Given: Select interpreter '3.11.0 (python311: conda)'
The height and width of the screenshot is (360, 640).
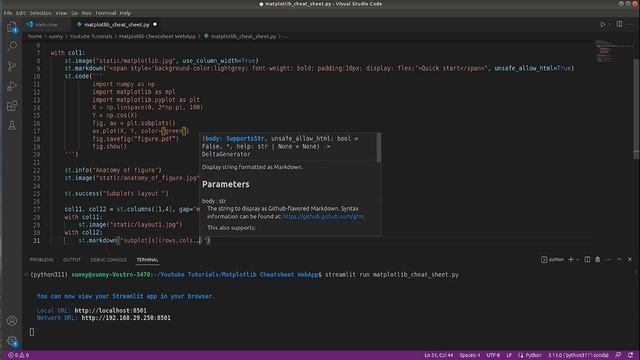Looking at the screenshot, I should [x=578, y=355].
